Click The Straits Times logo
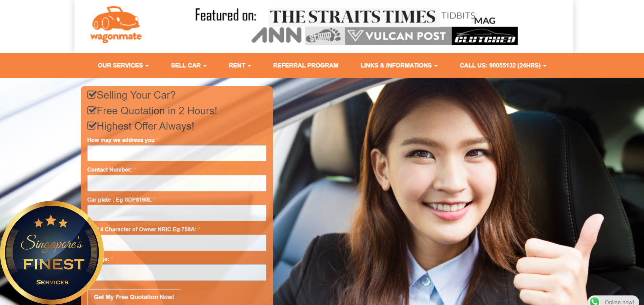The width and height of the screenshot is (644, 305). (x=353, y=17)
